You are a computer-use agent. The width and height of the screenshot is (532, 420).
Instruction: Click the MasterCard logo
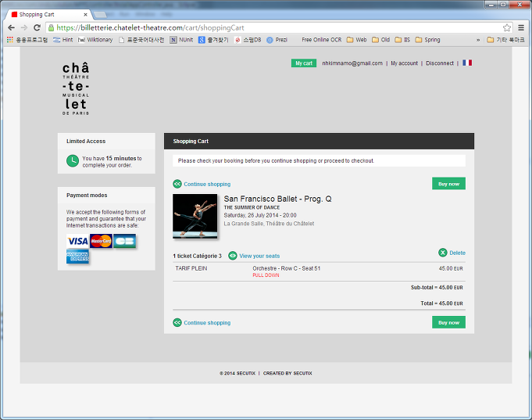(101, 241)
